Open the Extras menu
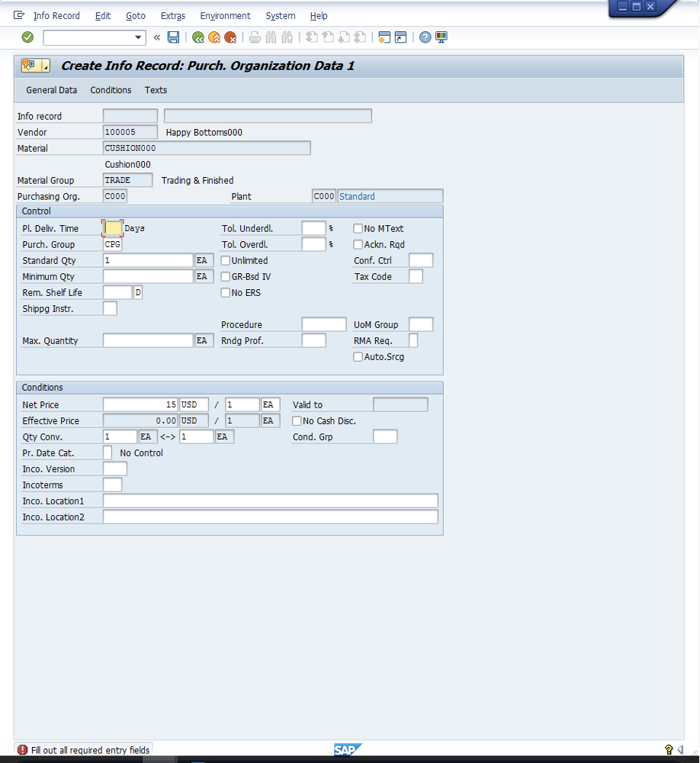Viewport: 700px width, 763px height. (x=172, y=15)
